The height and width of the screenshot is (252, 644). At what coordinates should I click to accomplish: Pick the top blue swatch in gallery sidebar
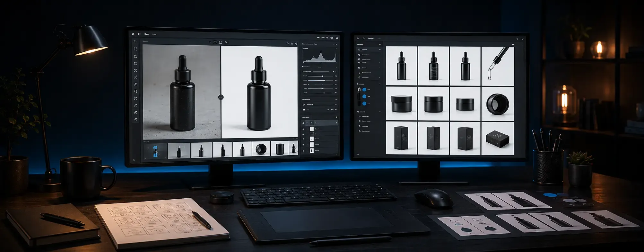pos(364,90)
